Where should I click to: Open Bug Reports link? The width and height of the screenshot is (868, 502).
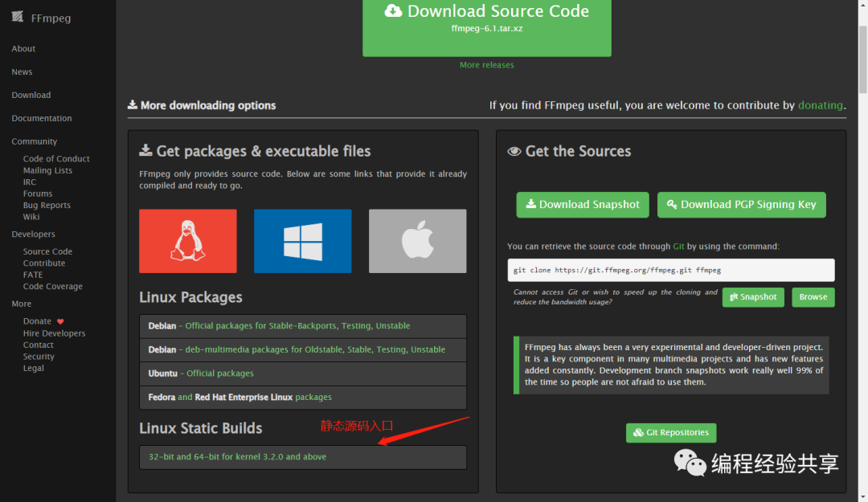(x=47, y=206)
